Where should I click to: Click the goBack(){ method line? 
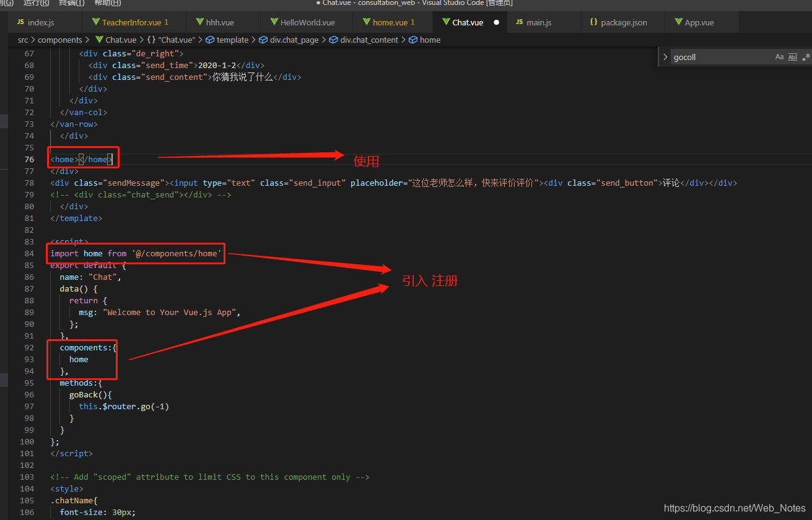click(x=90, y=394)
